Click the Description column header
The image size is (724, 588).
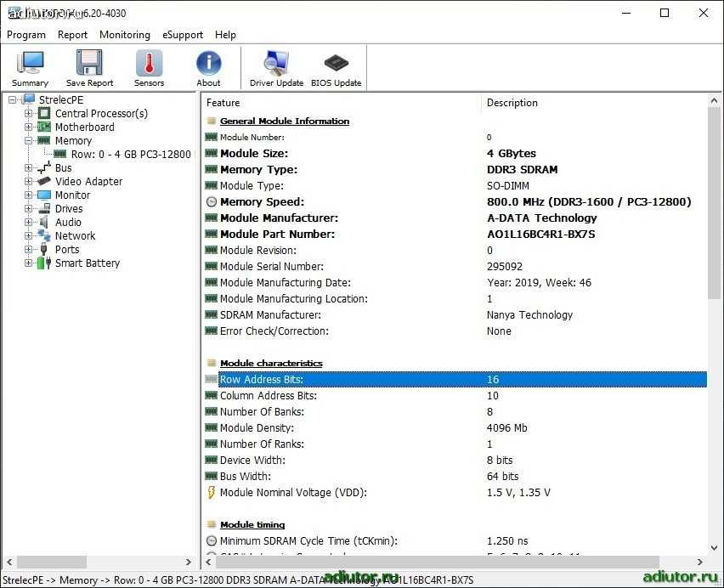pyautogui.click(x=595, y=103)
